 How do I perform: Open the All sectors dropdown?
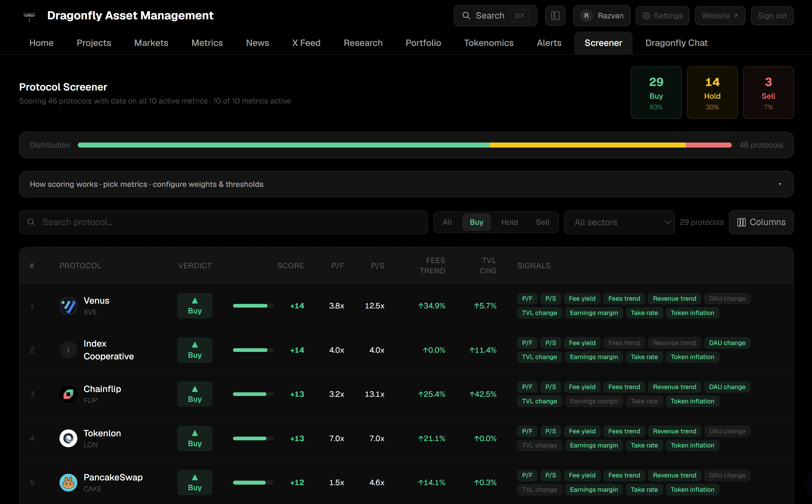pyautogui.click(x=619, y=222)
